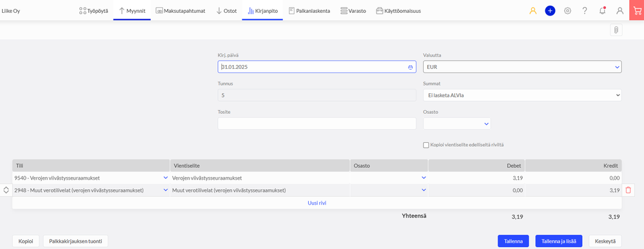Click Kredit value 0,00 in 9540 row

click(573, 178)
